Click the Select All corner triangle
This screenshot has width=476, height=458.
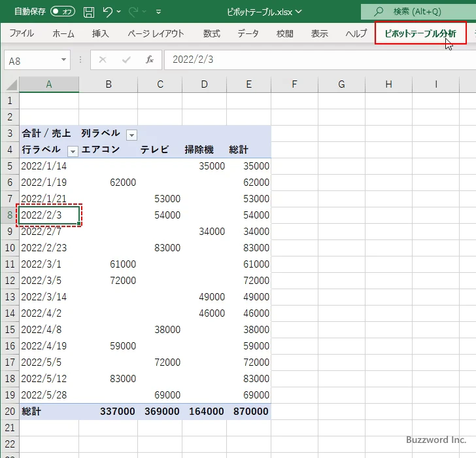[x=12, y=85]
